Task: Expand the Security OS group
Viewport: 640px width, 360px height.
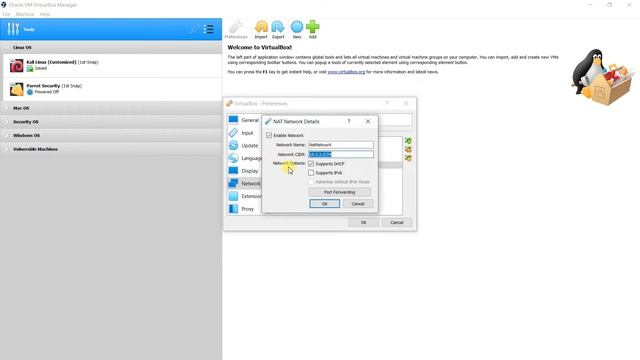Action: pyautogui.click(x=7, y=122)
